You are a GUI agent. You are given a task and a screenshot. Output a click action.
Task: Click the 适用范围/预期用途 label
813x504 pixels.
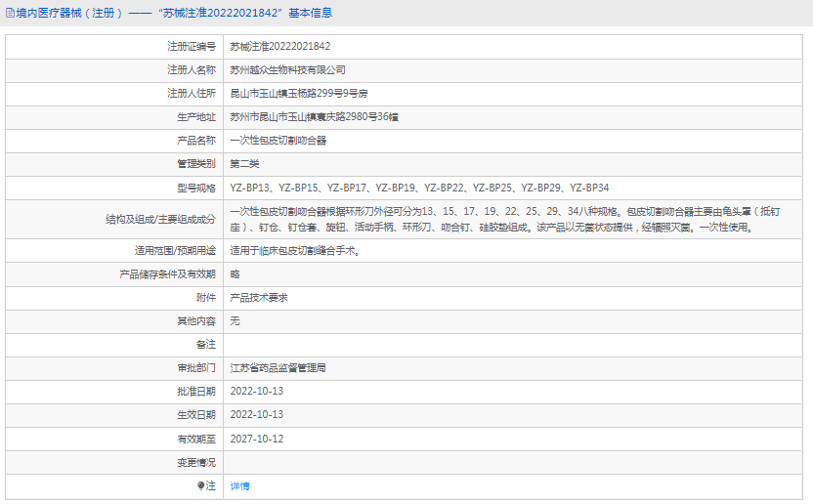tap(175, 250)
